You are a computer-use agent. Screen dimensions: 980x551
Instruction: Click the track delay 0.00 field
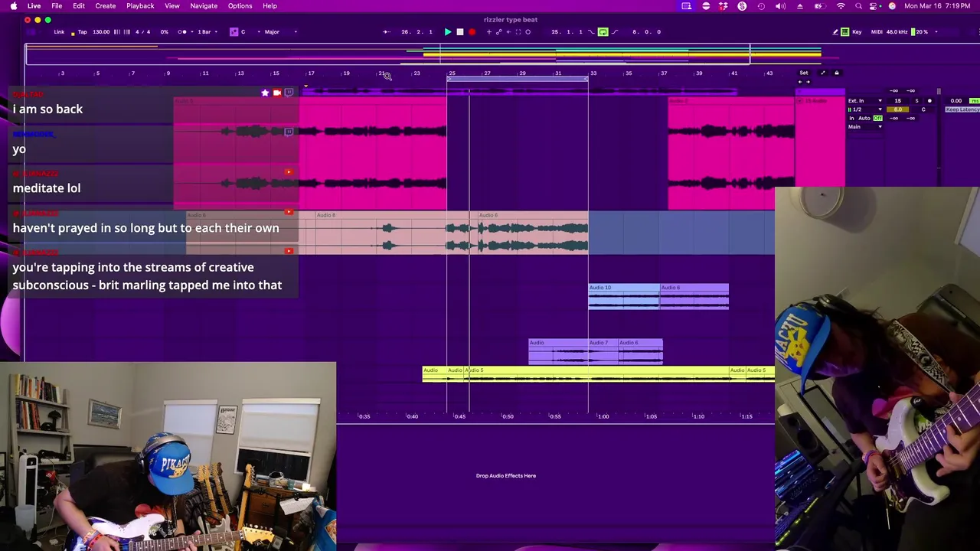point(956,100)
